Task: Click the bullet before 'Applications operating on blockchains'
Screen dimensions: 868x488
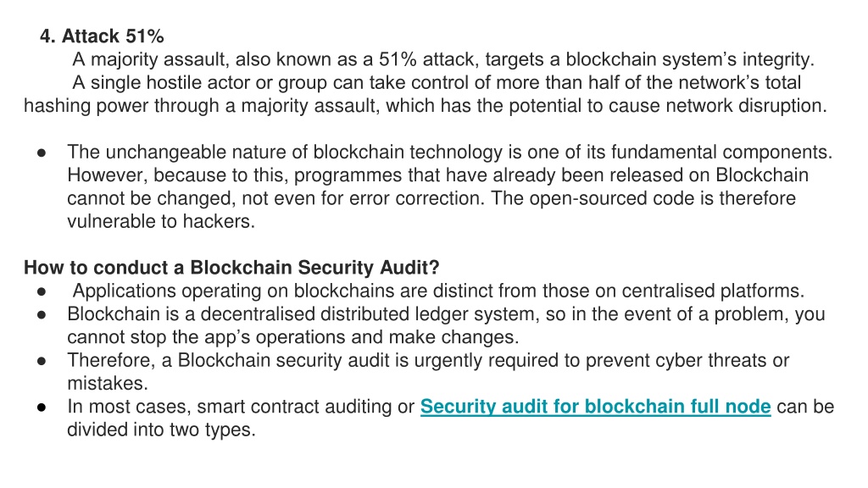Action: click(42, 291)
